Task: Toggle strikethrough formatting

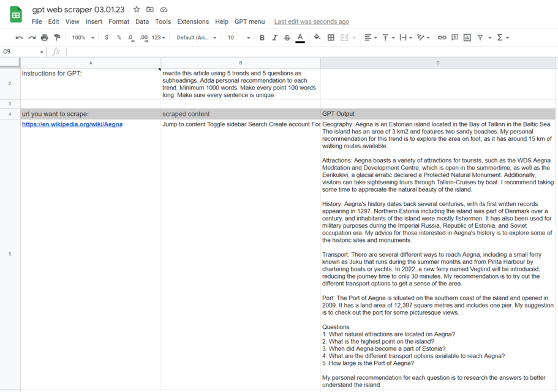Action: (287, 37)
